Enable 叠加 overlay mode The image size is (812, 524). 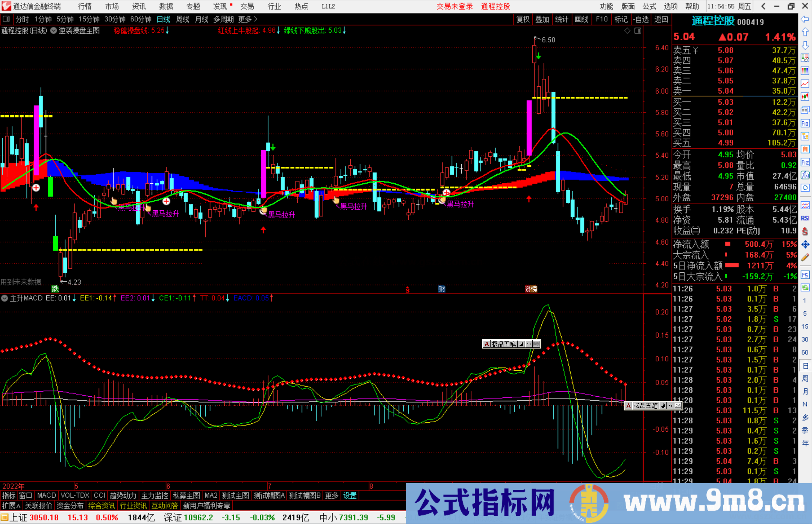pyautogui.click(x=542, y=19)
